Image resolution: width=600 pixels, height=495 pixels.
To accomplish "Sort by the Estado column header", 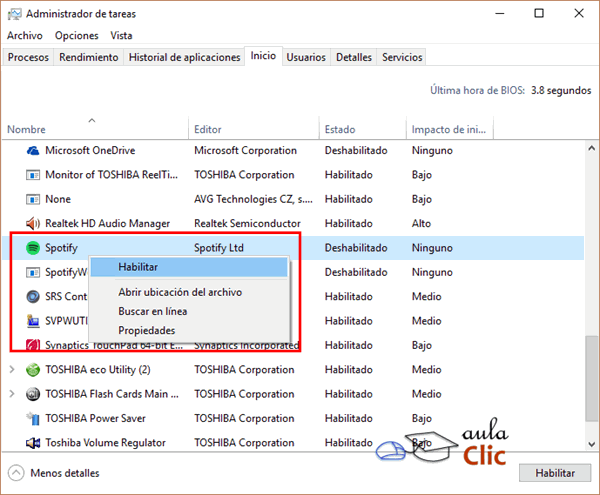I will [x=340, y=130].
